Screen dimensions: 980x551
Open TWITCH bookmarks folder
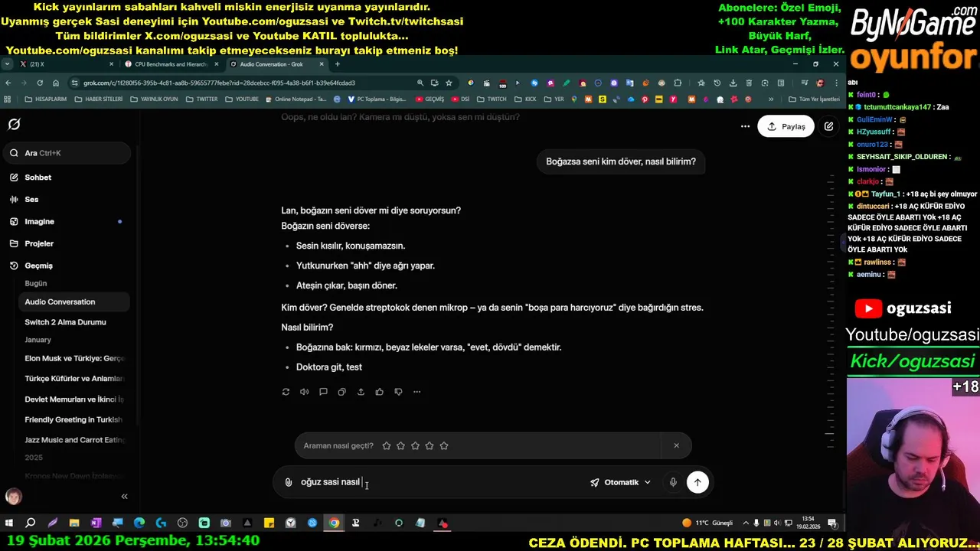click(492, 99)
